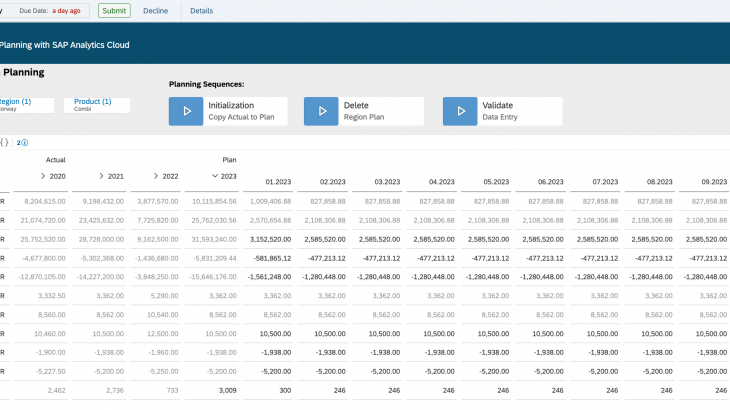Collapse the 2023 plan year column

click(x=215, y=176)
